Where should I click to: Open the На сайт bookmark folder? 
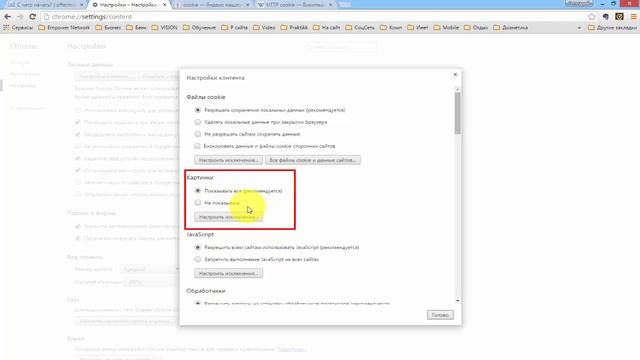tap(327, 28)
